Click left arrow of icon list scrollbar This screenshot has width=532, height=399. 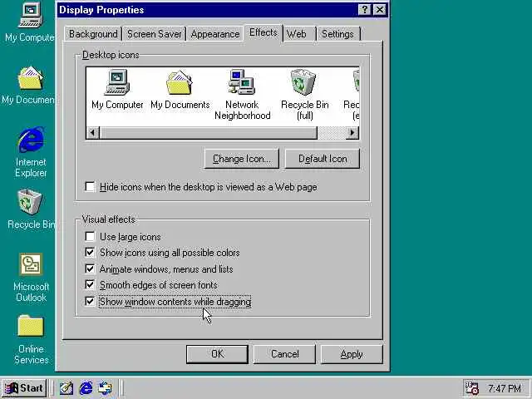92,132
